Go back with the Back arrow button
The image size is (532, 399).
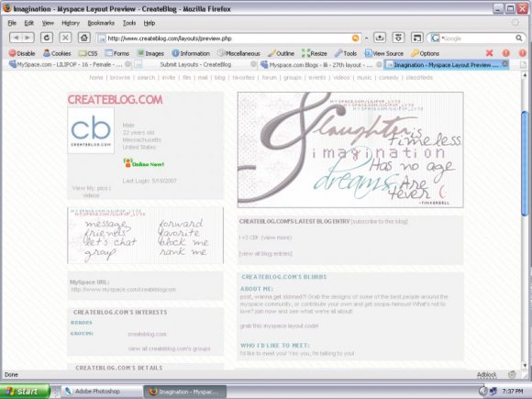(x=16, y=38)
